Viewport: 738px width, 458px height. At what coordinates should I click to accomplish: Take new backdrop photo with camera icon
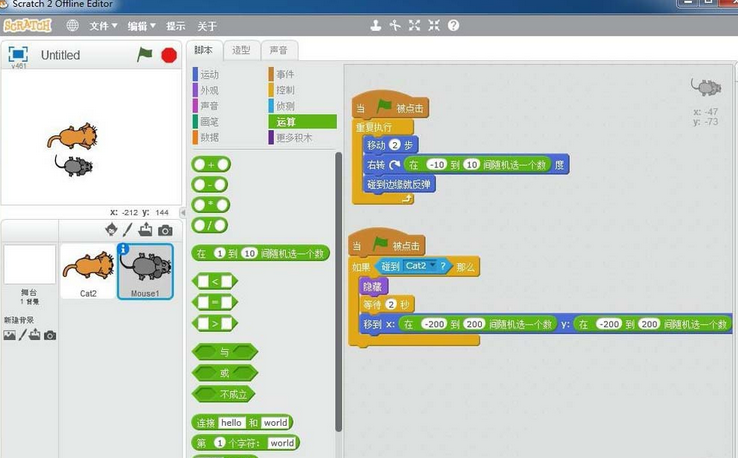(x=50, y=336)
